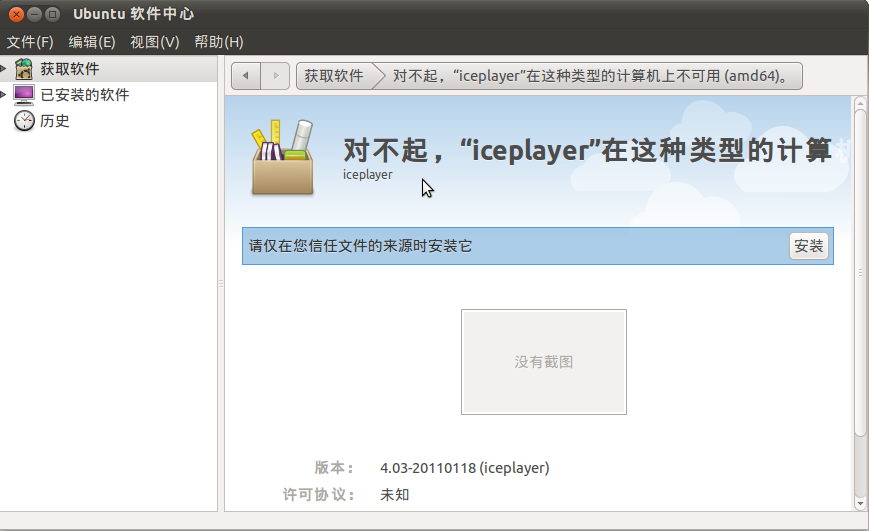Click the scrollbar down arrow
The height and width of the screenshot is (531, 869).
coord(860,503)
